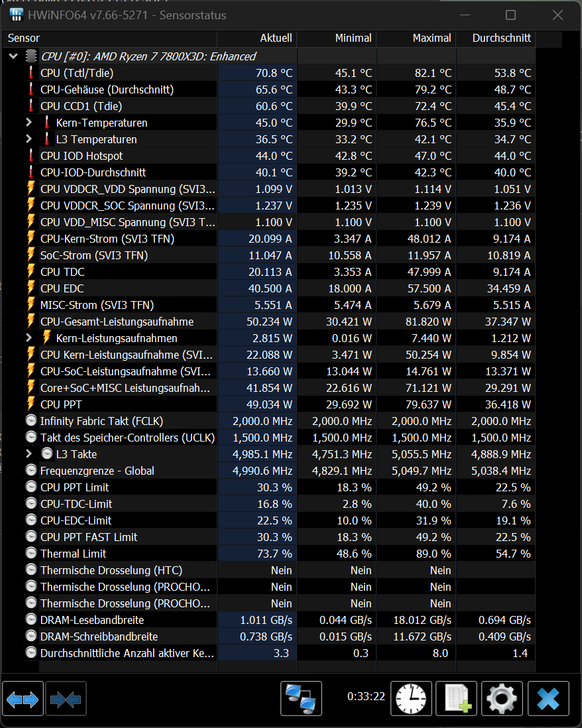
Task: Click clock icon of CPU PPT Limit row
Action: point(31,487)
